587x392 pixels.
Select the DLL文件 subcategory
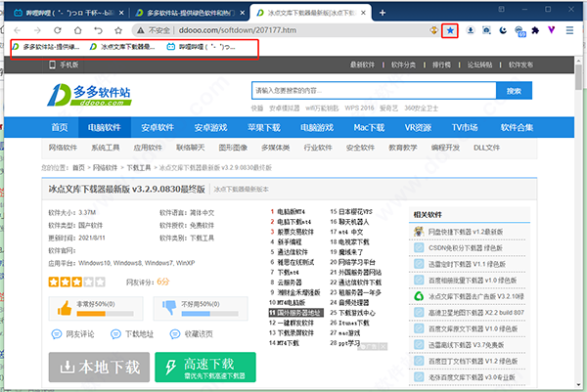[486, 148]
